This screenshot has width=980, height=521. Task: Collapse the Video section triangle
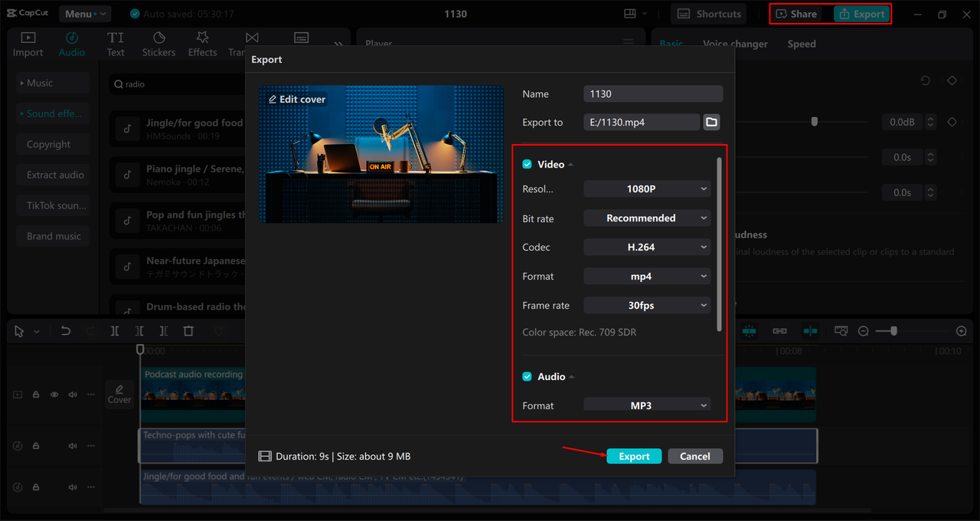[x=571, y=165]
